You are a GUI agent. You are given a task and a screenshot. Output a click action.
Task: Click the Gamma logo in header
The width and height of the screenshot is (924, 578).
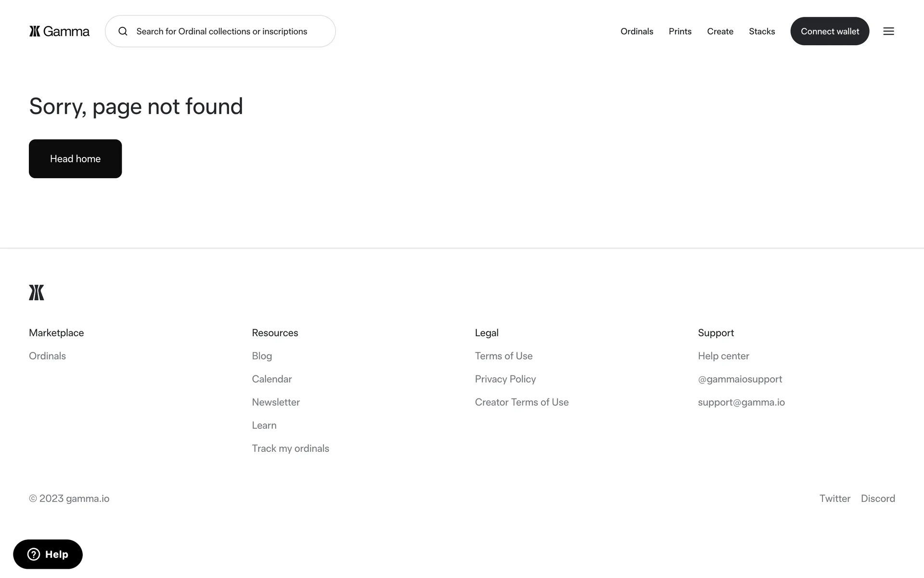click(59, 31)
